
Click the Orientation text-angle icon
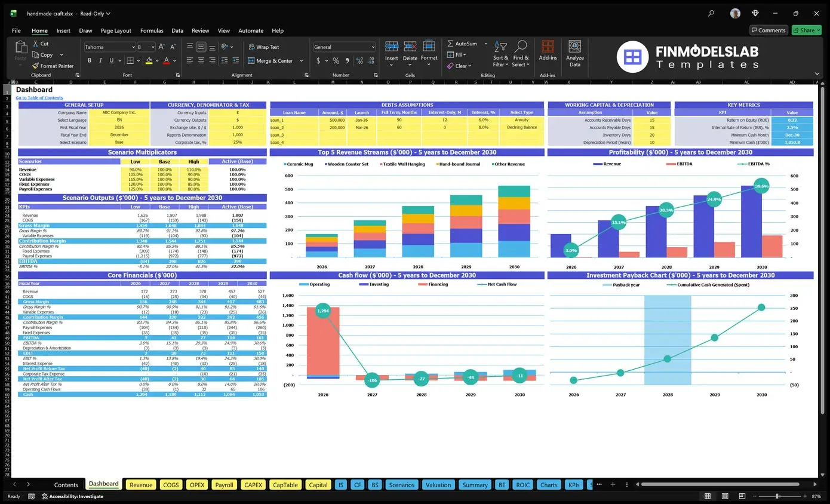[226, 47]
